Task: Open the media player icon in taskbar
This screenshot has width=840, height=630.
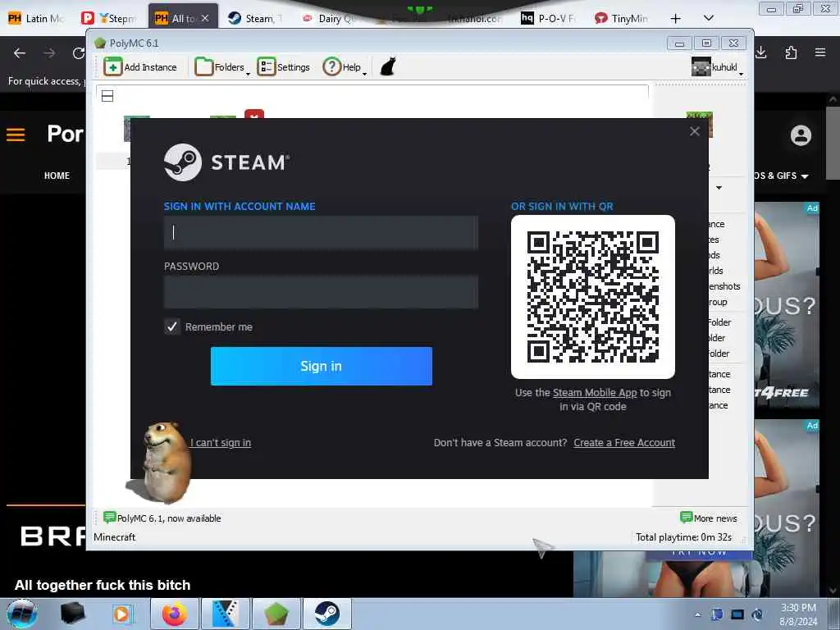Action: point(121,614)
